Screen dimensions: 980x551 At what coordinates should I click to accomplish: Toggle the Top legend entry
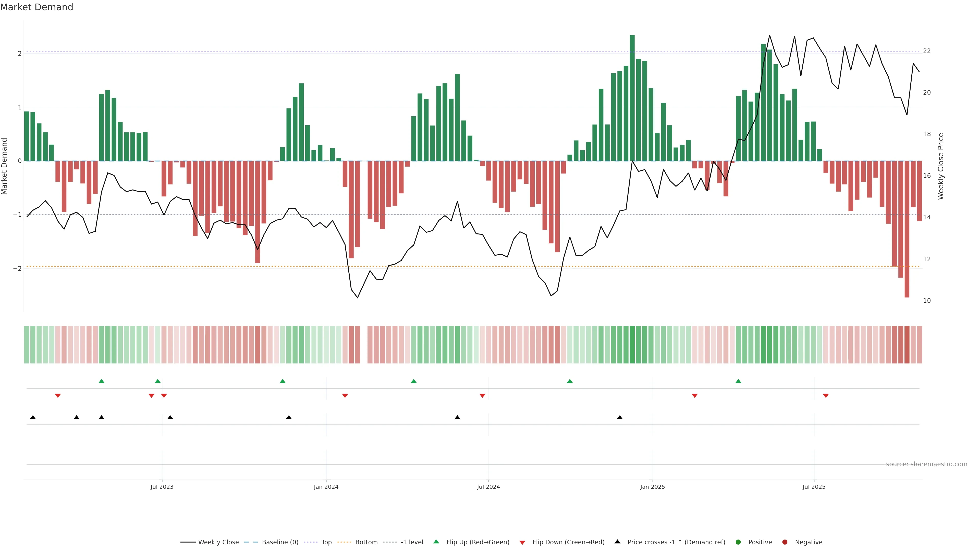click(x=326, y=542)
